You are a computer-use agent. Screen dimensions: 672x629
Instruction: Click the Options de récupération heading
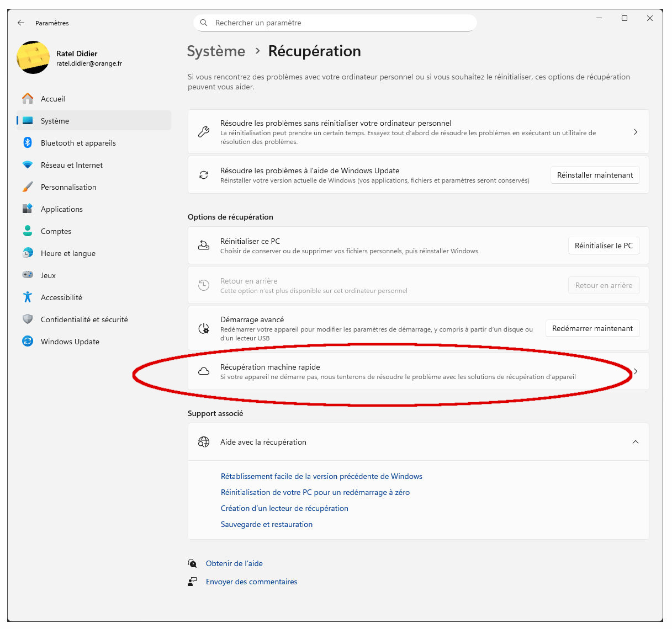[230, 217]
